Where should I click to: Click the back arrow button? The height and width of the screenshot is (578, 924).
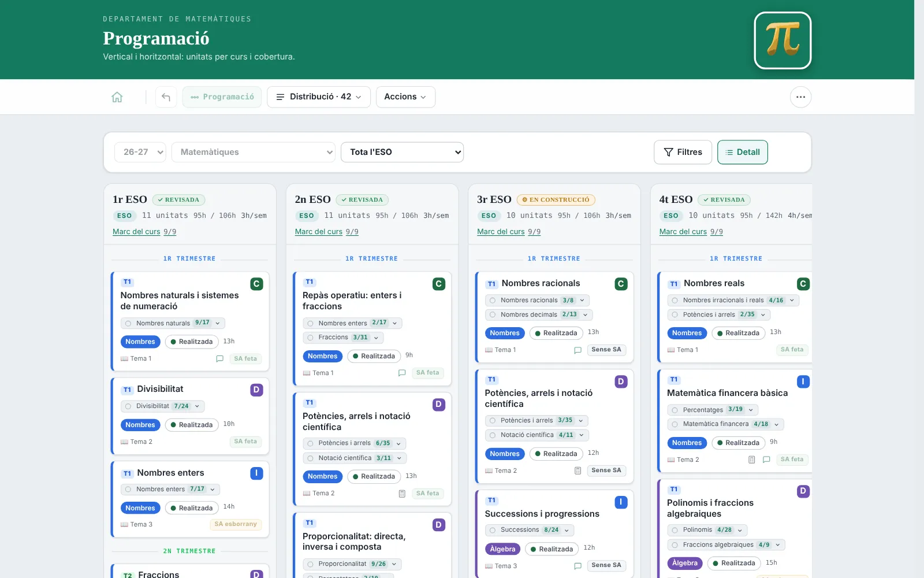pos(166,97)
